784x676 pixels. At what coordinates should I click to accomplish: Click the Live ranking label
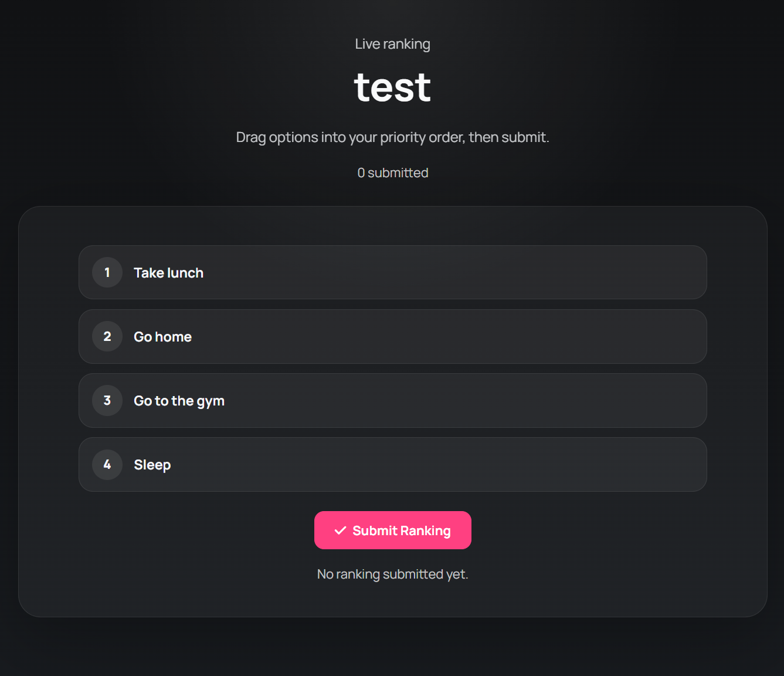tap(392, 43)
